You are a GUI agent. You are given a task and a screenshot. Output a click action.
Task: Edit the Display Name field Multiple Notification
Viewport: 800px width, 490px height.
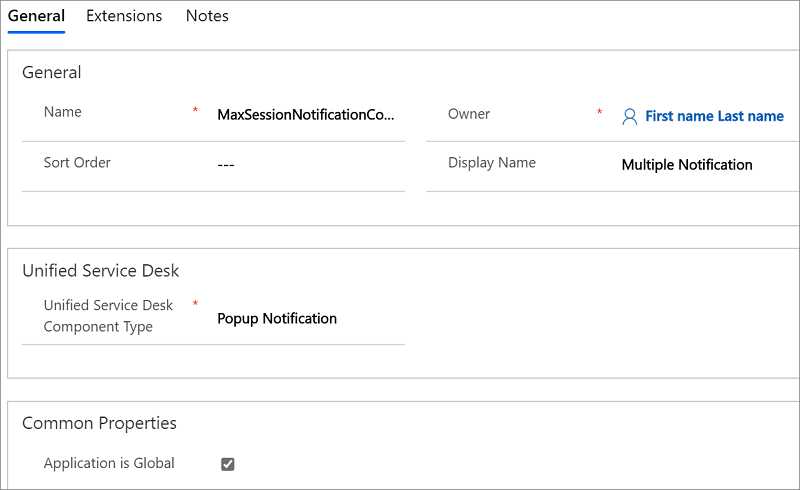(x=687, y=165)
